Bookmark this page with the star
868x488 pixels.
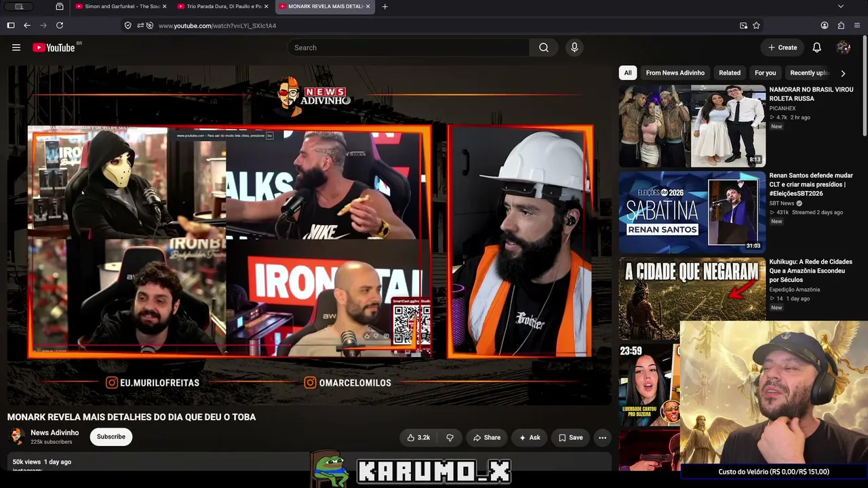coord(756,26)
